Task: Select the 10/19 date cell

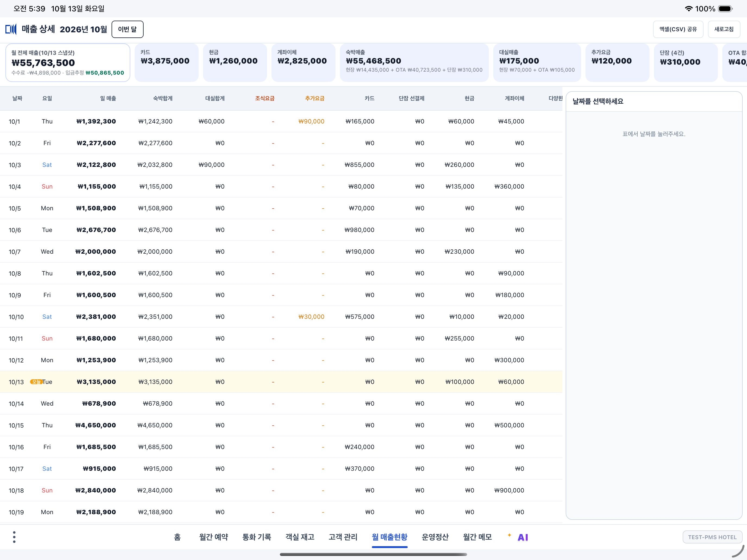Action: [16, 513]
